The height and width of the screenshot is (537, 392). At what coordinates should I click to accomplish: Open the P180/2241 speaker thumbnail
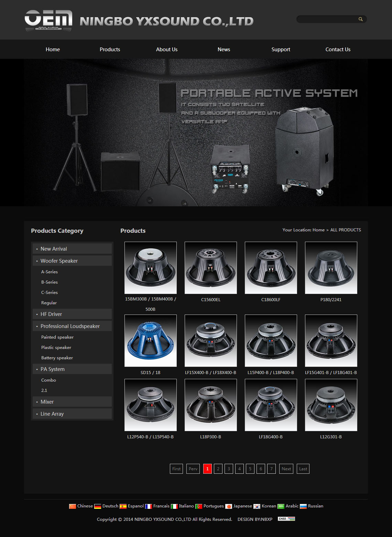(x=331, y=268)
